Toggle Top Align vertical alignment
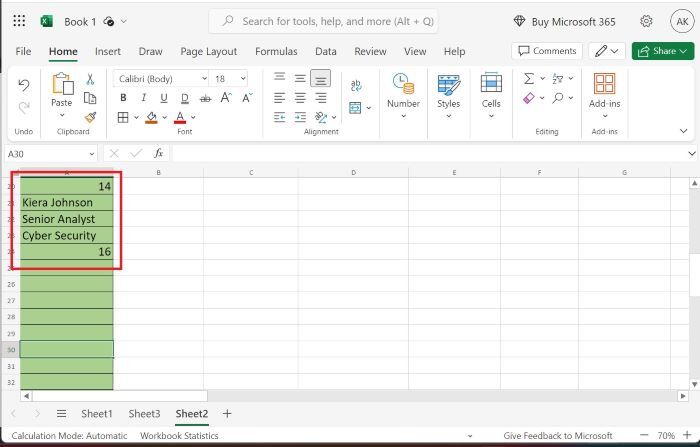This screenshot has height=447, width=700. click(279, 78)
